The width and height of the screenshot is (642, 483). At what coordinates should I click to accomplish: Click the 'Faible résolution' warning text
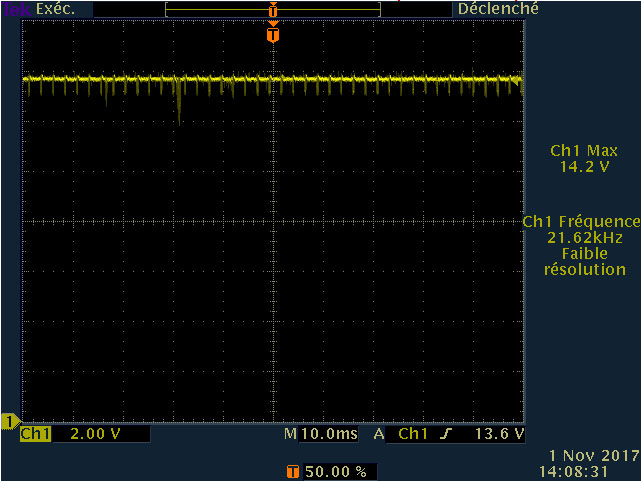click(x=585, y=262)
